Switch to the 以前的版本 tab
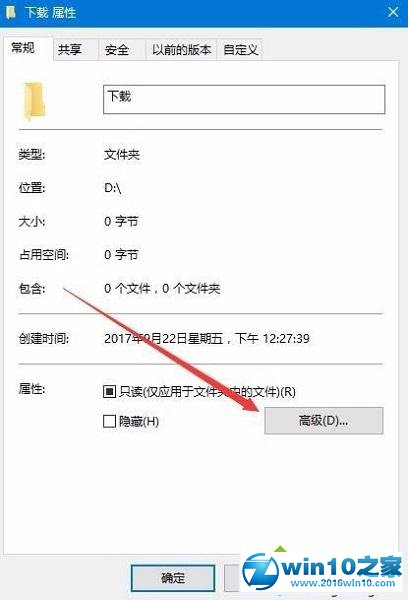Screen dimensions: 408x600 tap(181, 50)
